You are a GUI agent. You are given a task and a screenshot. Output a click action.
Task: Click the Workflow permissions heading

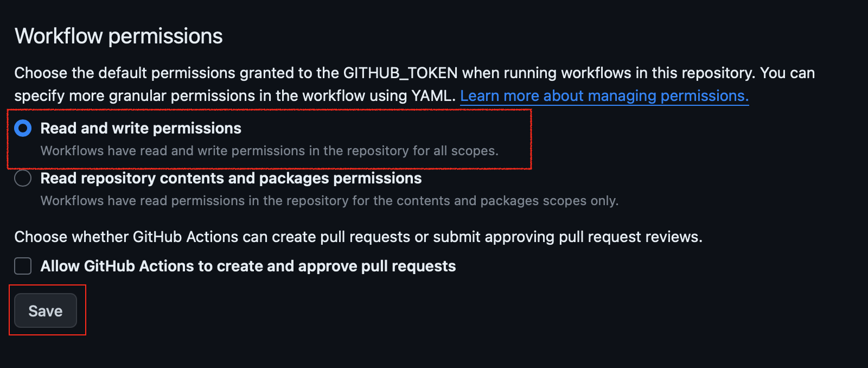[x=118, y=35]
